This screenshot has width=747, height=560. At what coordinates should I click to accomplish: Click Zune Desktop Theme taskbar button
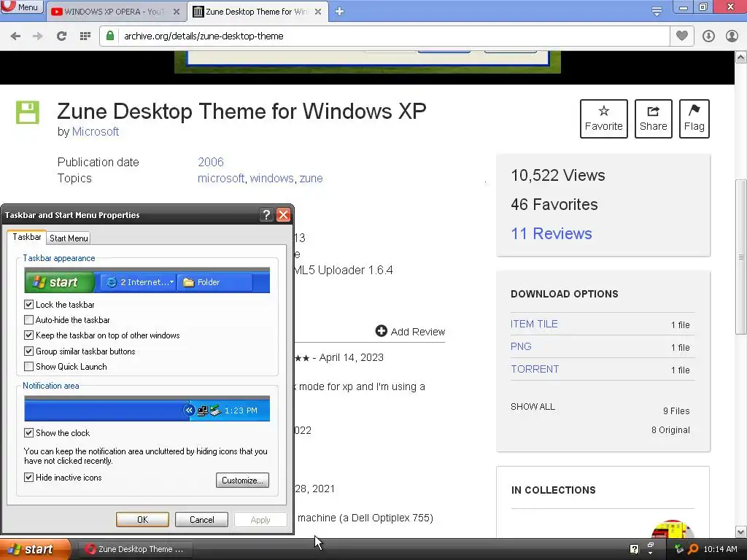point(135,549)
